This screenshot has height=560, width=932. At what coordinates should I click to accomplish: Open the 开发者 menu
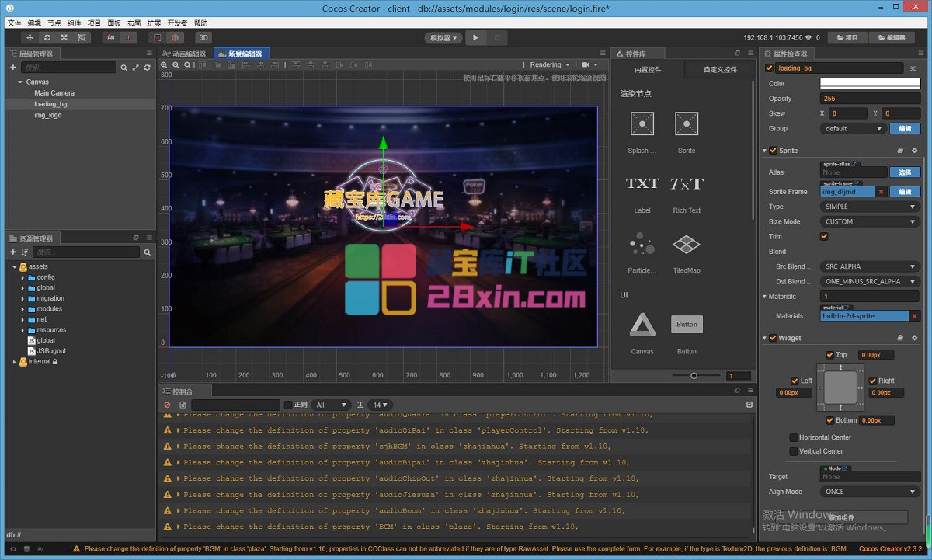click(177, 23)
